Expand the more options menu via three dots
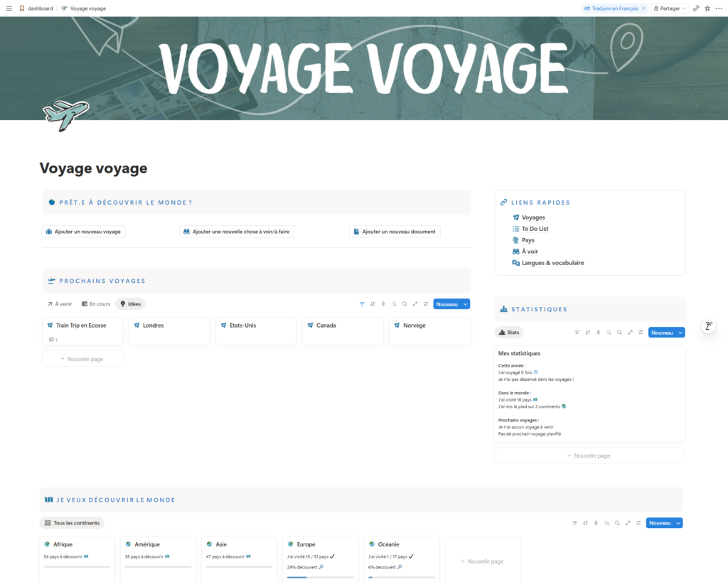The height and width of the screenshot is (582, 728). tap(719, 8)
